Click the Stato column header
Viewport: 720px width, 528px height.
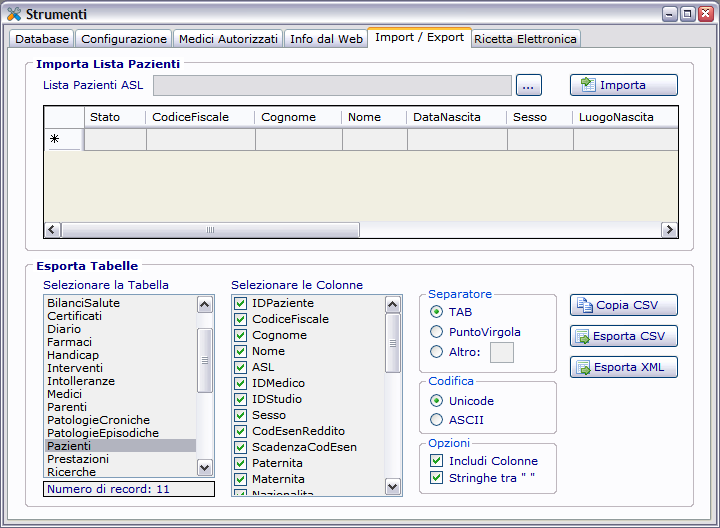click(115, 117)
